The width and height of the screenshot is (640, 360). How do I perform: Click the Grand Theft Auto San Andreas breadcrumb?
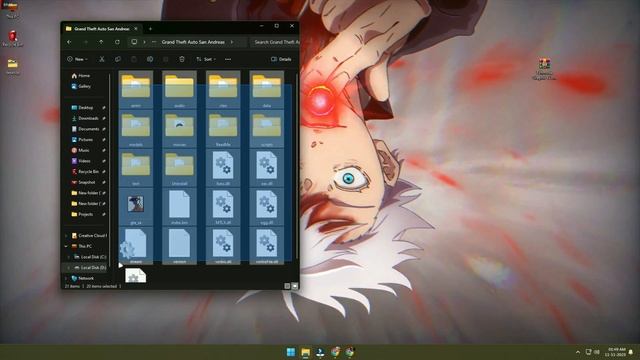point(193,42)
